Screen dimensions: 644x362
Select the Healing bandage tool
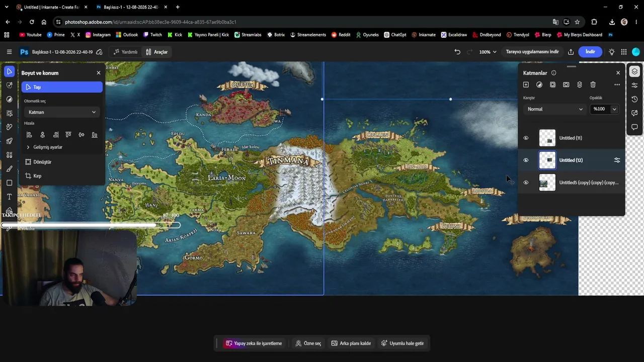tap(9, 127)
